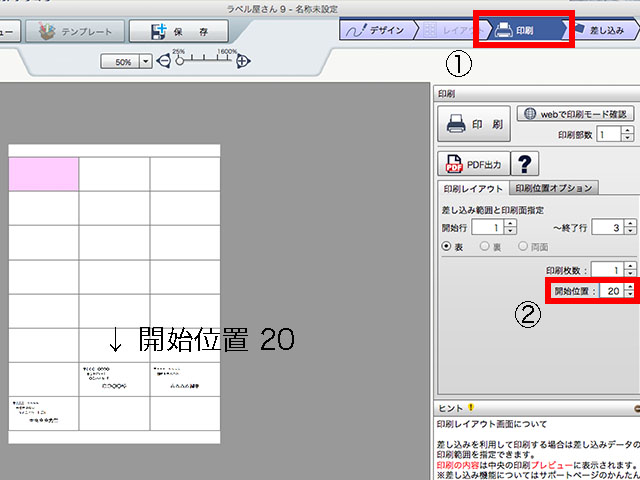Decrease 開始位置 with down arrow
Viewport: 640px width, 480px height.
click(x=630, y=295)
